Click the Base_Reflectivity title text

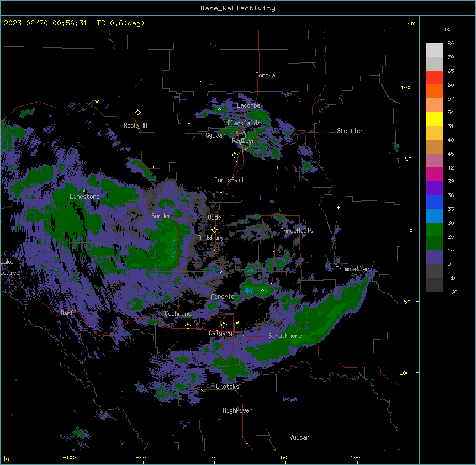coord(238,8)
